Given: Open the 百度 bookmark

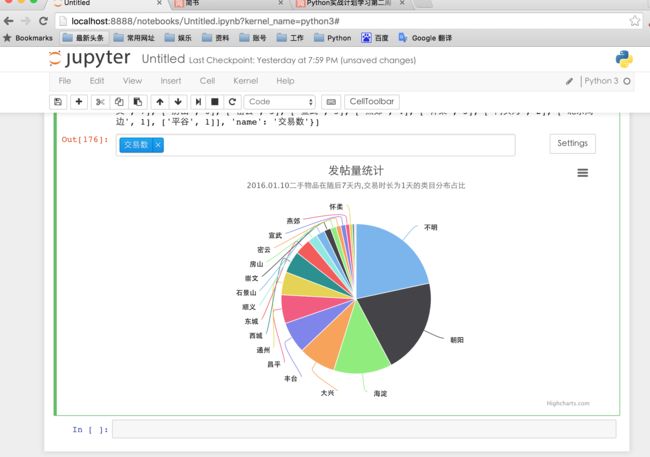Looking at the screenshot, I should [375, 38].
